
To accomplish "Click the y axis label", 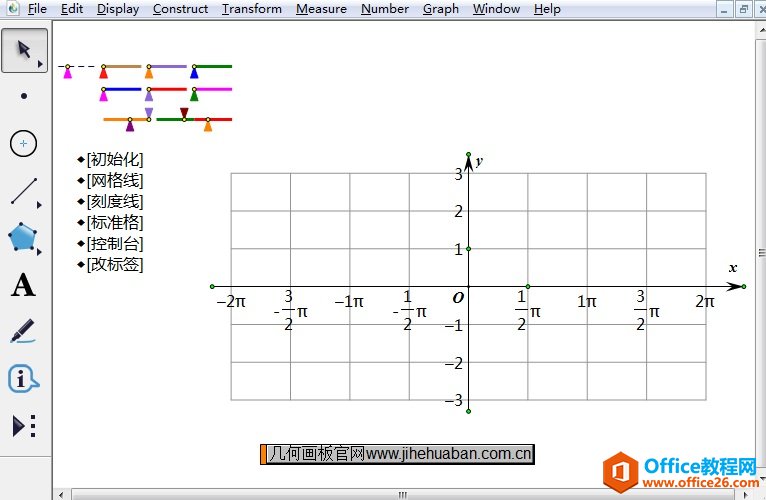I will click(479, 161).
